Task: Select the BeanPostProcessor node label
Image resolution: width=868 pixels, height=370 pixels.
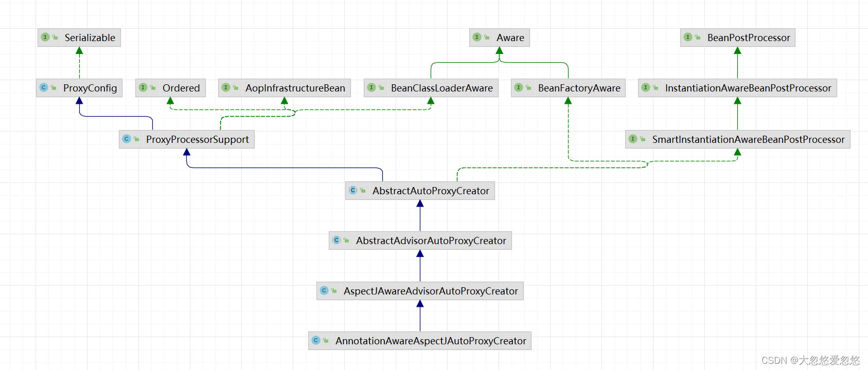Action: point(749,38)
